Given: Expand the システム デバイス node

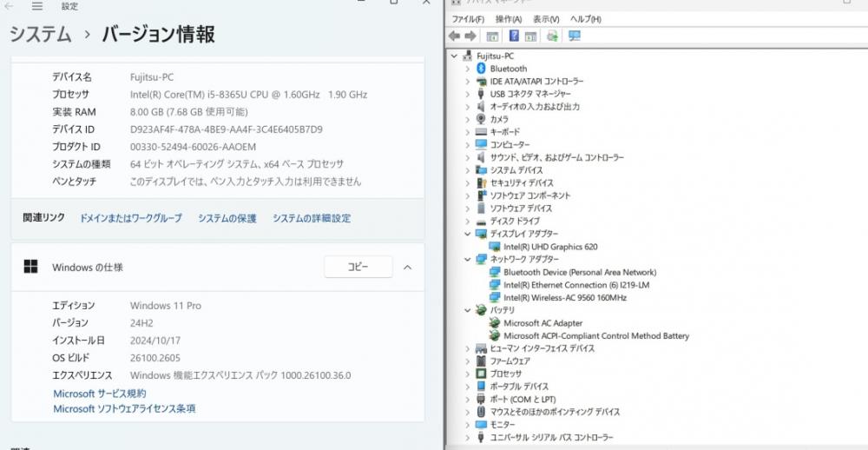Looking at the screenshot, I should (x=468, y=170).
